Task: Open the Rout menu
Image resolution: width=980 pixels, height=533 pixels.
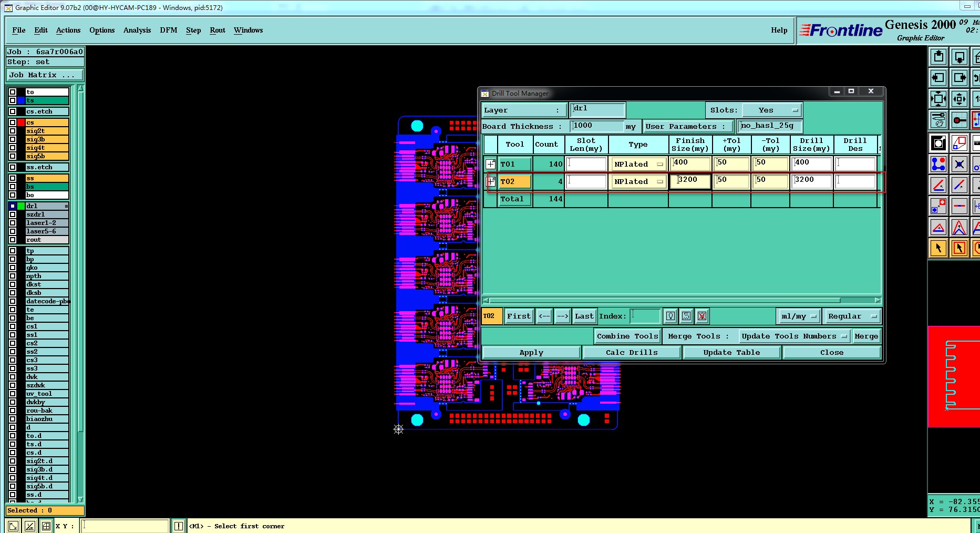Action: (218, 30)
